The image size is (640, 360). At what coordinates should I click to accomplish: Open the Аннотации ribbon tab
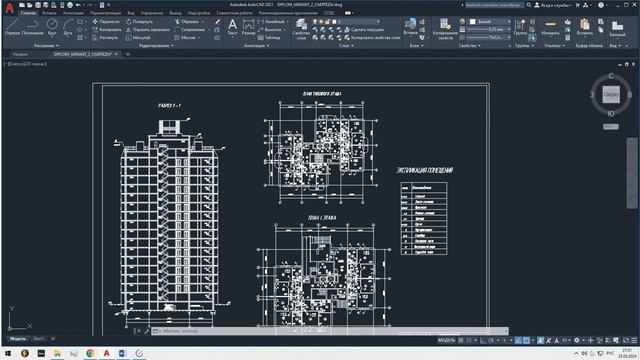(73, 13)
